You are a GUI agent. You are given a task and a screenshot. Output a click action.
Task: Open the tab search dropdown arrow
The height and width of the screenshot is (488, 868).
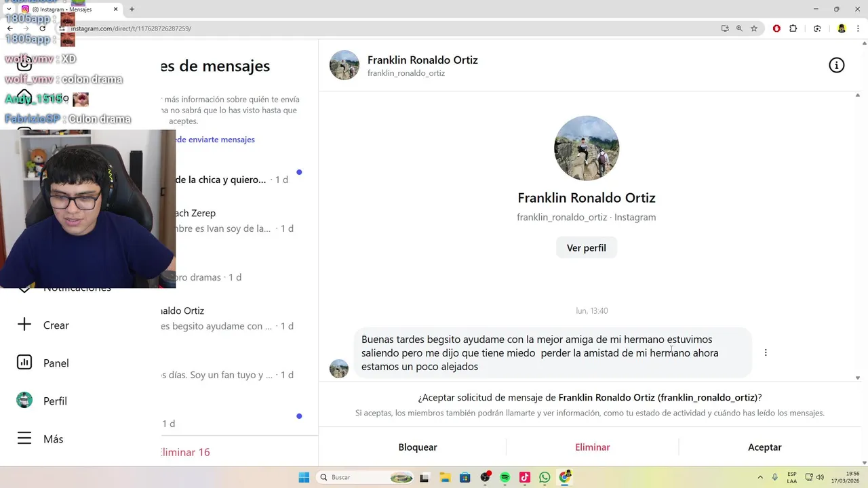coord(8,9)
